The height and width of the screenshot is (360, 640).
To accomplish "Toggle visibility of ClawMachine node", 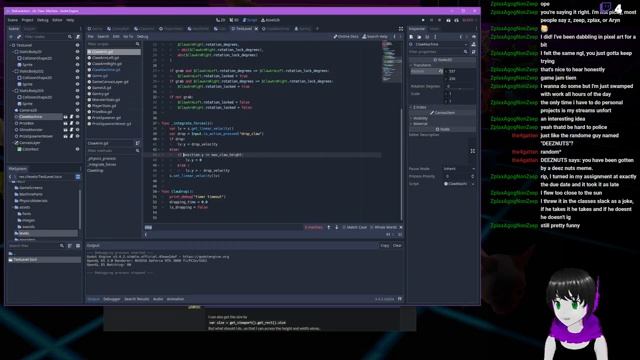I will pos(78,117).
